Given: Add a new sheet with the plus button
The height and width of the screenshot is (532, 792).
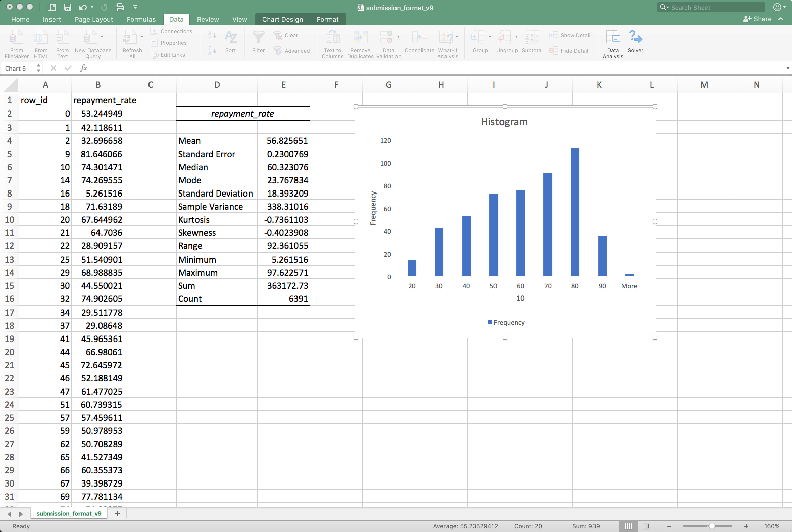Looking at the screenshot, I should pyautogui.click(x=117, y=513).
